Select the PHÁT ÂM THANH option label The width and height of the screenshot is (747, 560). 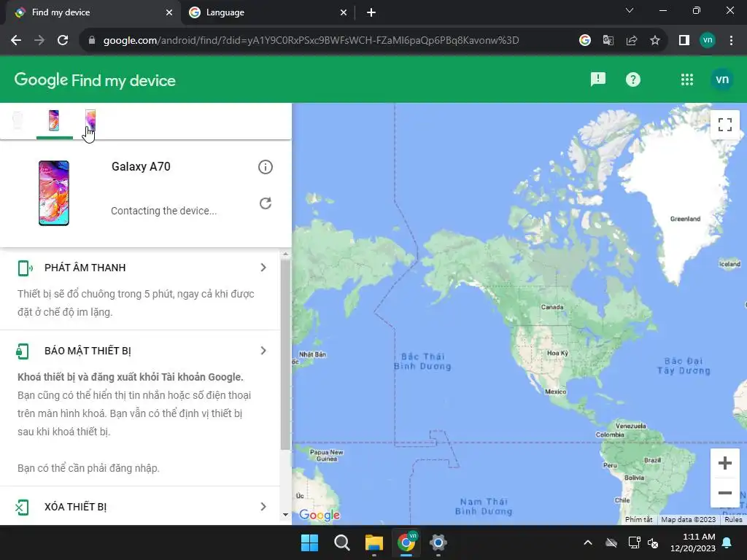85,268
